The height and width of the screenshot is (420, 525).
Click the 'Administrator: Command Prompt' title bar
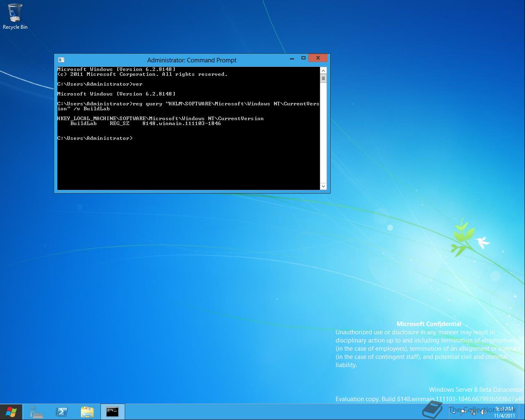point(192,60)
